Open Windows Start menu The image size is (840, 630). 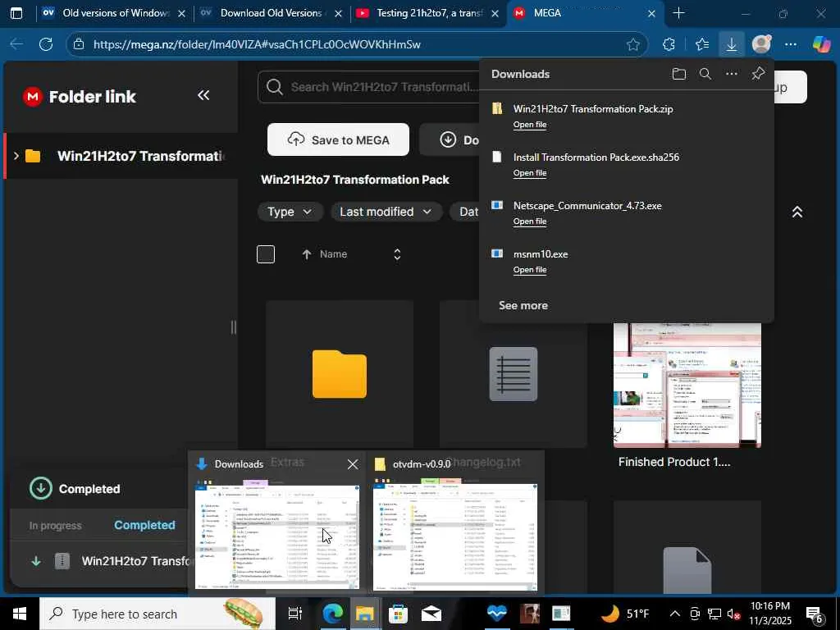click(20, 614)
